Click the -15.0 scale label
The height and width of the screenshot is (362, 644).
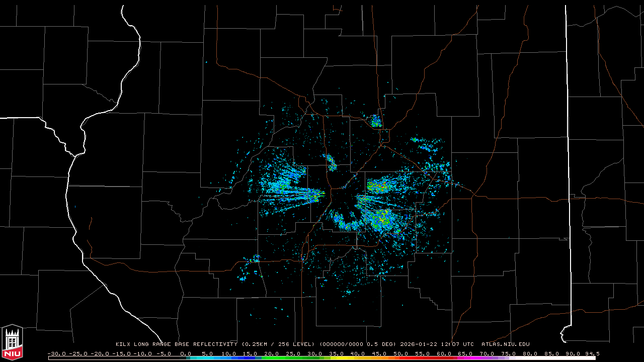pyautogui.click(x=121, y=354)
